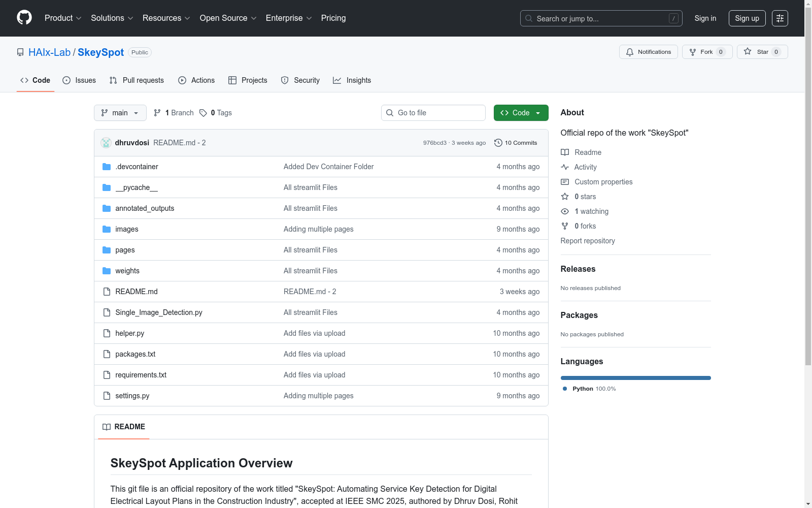Expand the Product menu
This screenshot has width=812, height=508.
point(63,18)
